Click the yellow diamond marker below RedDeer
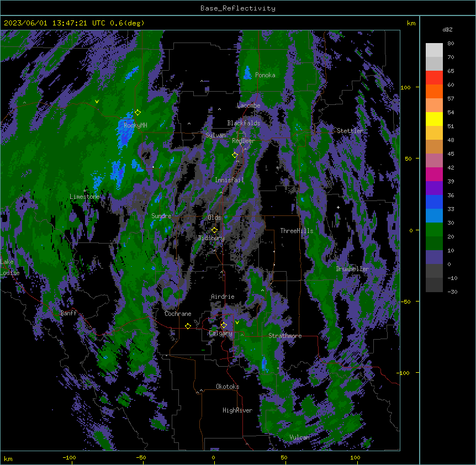The width and height of the screenshot is (476, 465). [x=235, y=155]
